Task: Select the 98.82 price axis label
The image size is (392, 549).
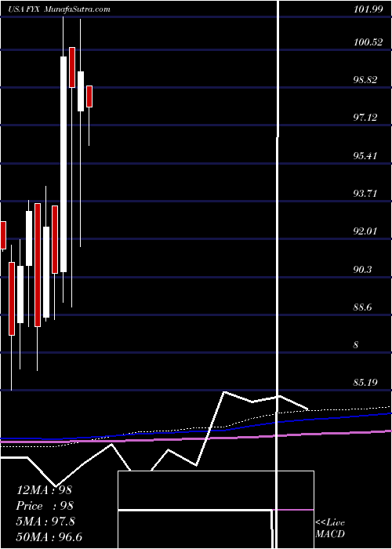Action: point(365,80)
